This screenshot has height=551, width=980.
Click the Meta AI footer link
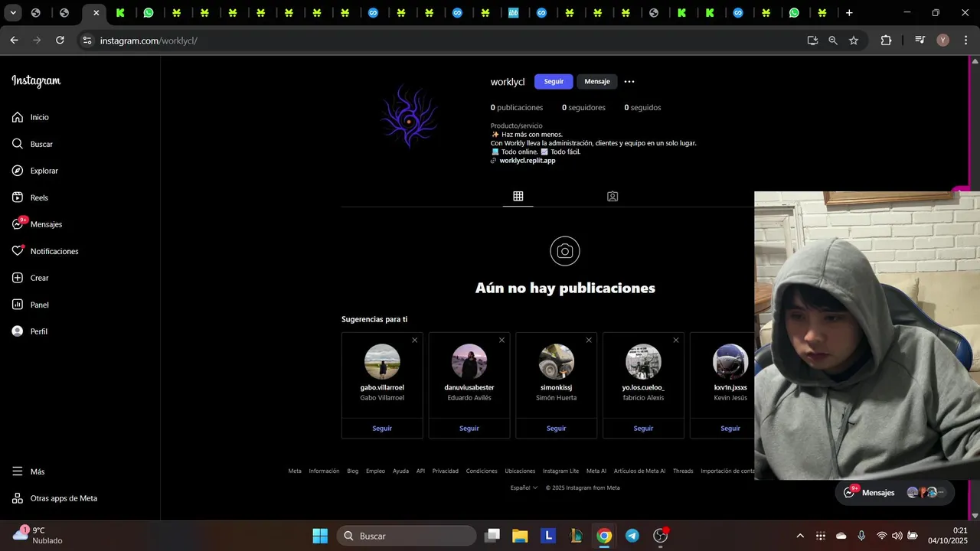tap(596, 471)
